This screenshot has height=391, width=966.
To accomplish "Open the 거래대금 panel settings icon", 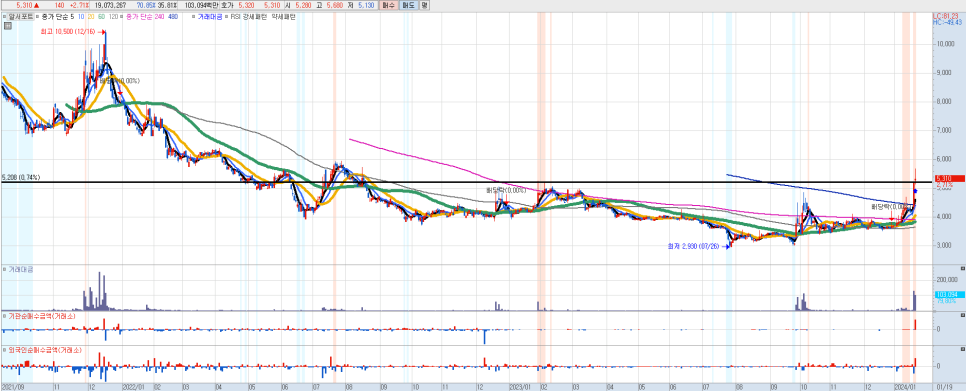I will 962,269.
